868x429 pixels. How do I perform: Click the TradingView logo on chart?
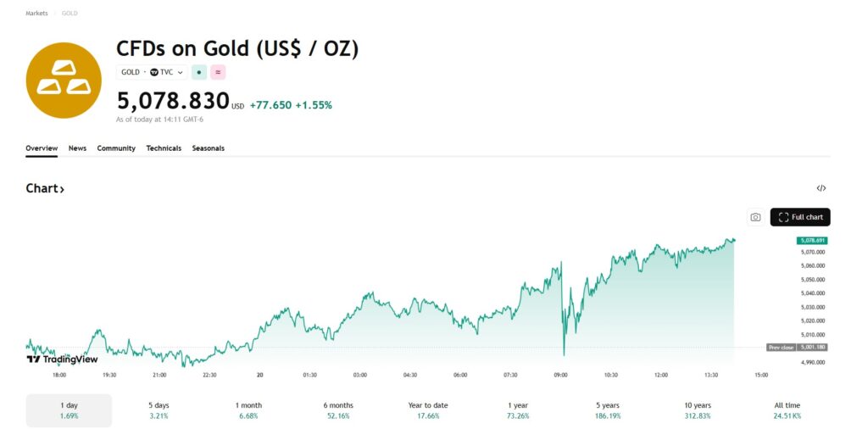point(62,359)
